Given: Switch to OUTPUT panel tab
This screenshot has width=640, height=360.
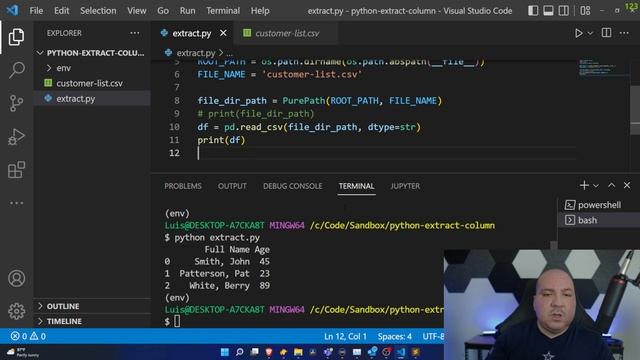Looking at the screenshot, I should tap(232, 186).
